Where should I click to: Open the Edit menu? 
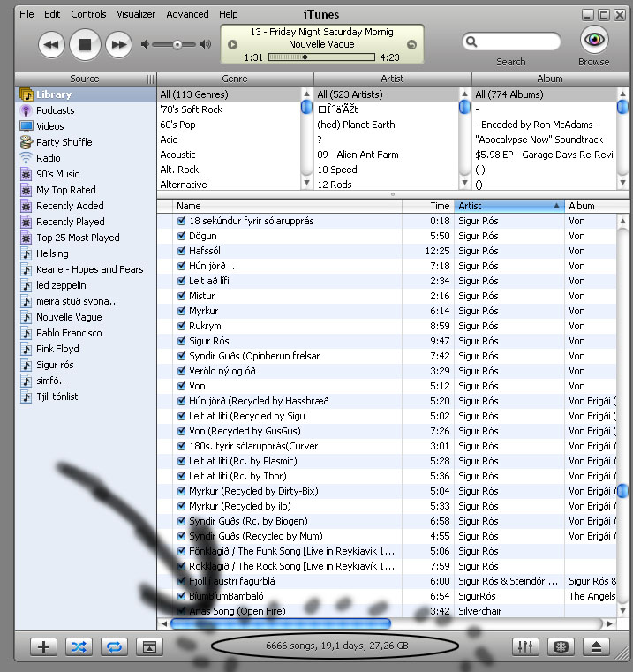click(52, 14)
